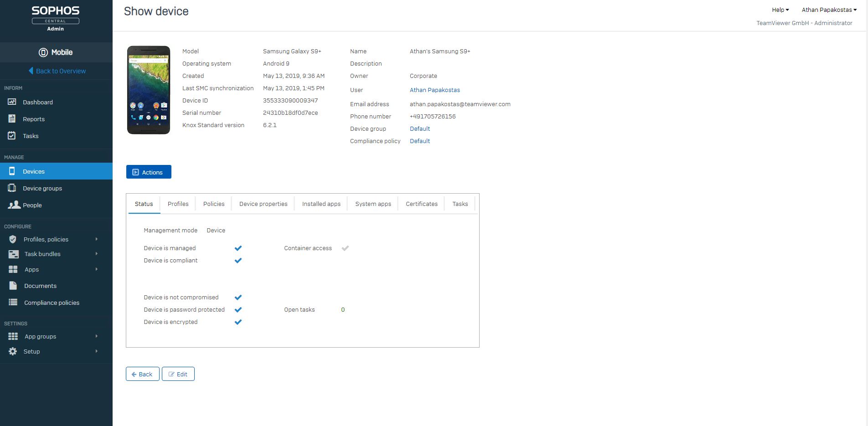Click the TeamViewer GmbH - Administrator text
The image size is (868, 426).
(804, 23)
